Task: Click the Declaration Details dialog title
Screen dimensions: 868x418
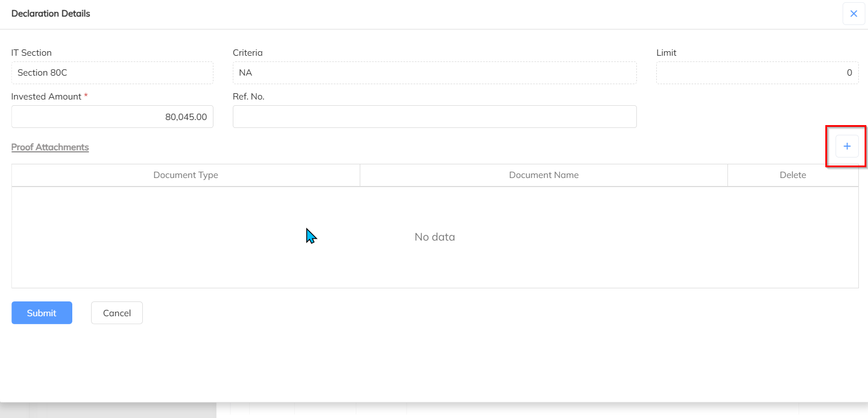Action: [51, 14]
